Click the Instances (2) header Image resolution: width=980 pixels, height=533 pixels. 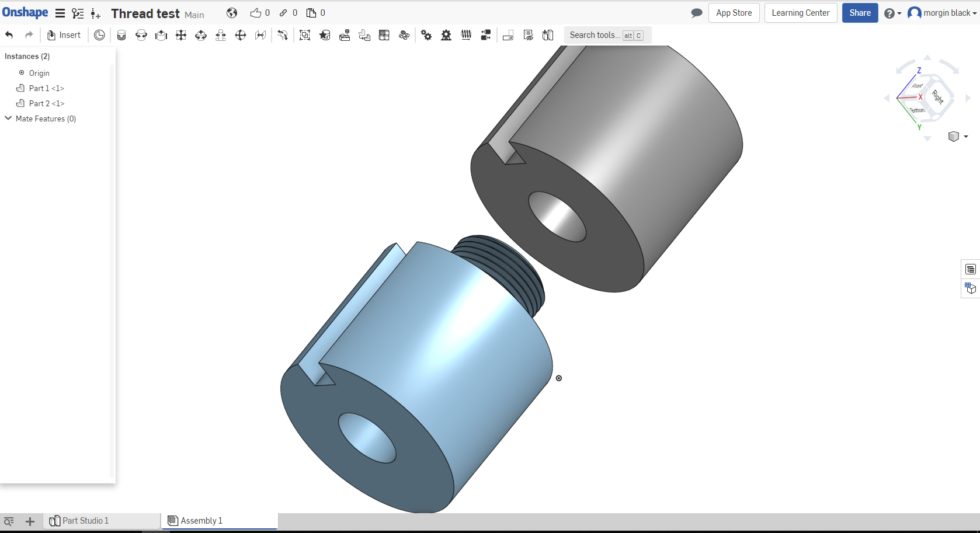[27, 56]
